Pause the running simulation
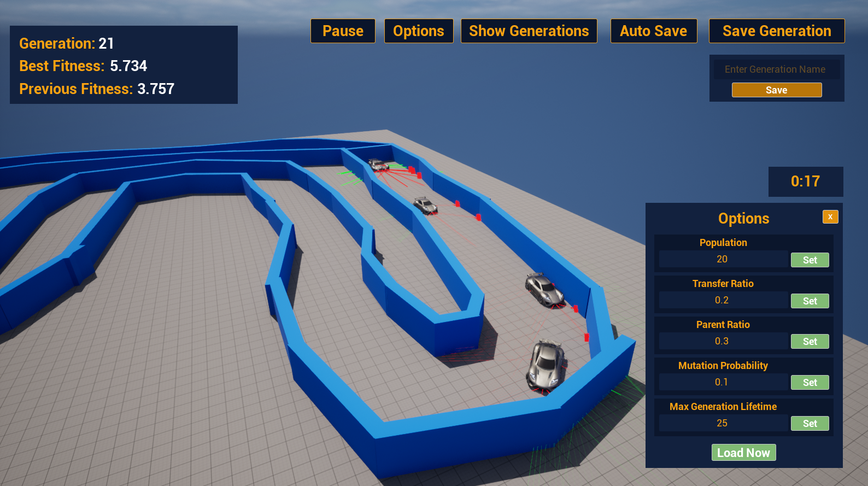This screenshot has height=486, width=868. pyautogui.click(x=343, y=31)
